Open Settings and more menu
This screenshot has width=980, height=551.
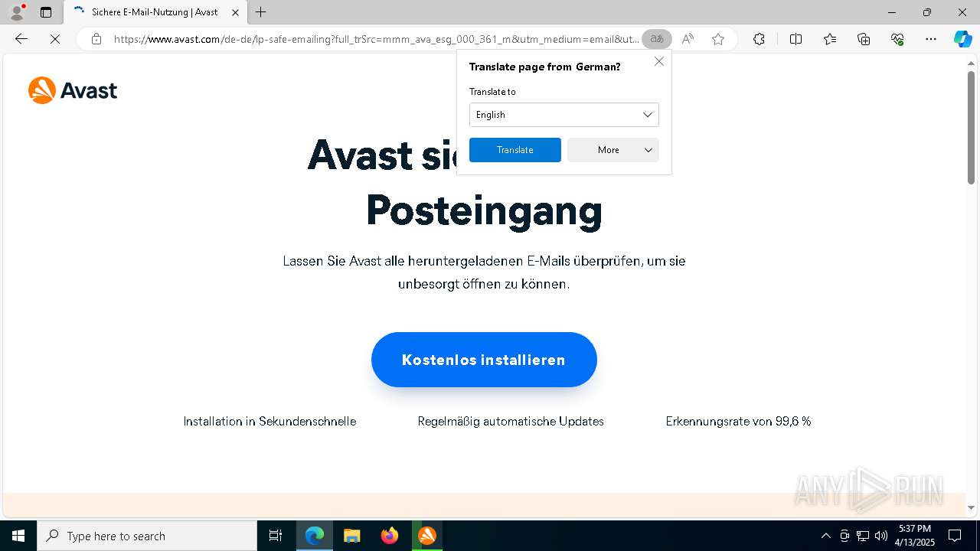coord(931,39)
